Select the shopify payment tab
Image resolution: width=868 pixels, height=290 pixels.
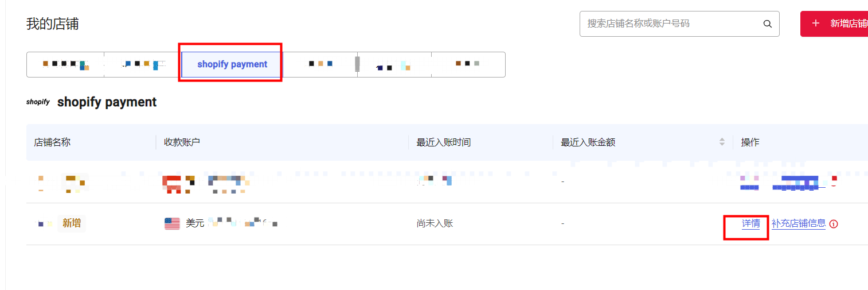232,64
